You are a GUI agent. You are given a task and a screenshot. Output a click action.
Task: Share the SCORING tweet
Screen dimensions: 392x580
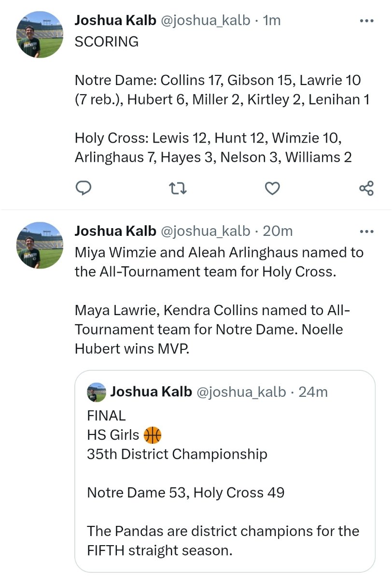coord(367,188)
